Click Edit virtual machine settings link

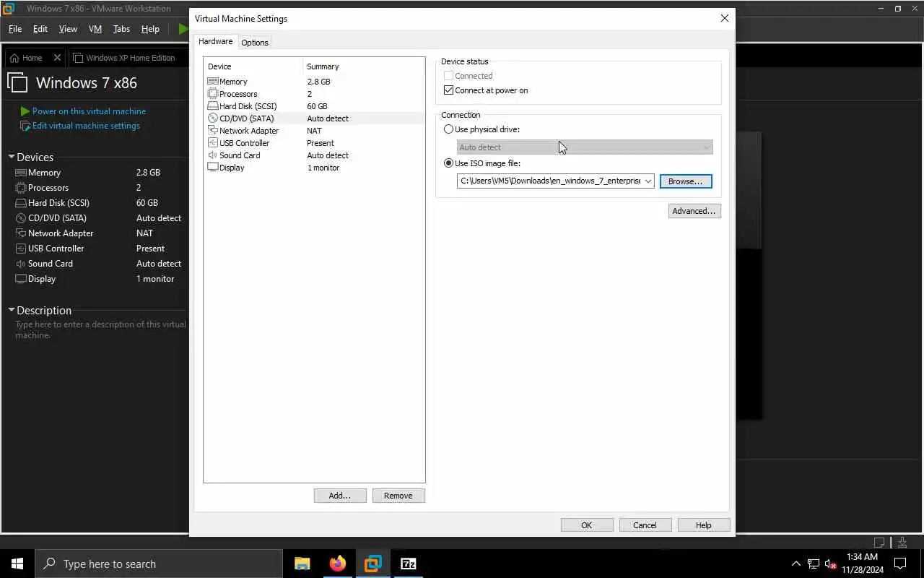[86, 126]
